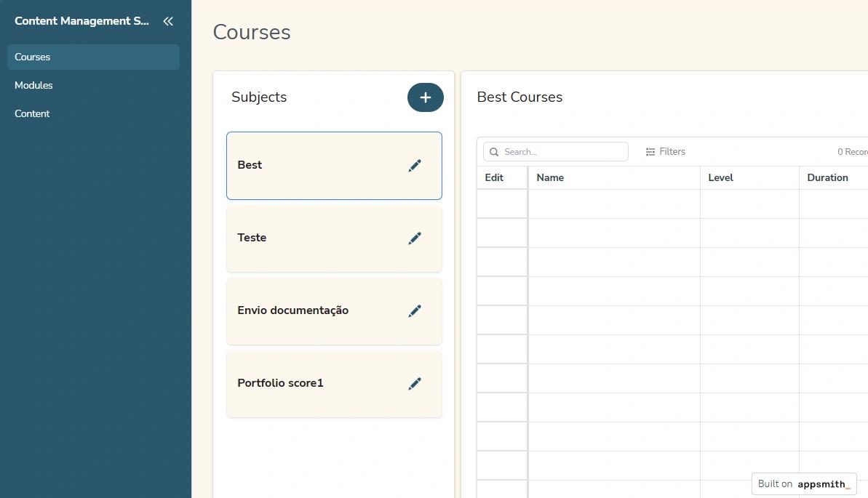The image size is (868, 498).
Task: Open the Modules page in sidebar
Action: [93, 85]
